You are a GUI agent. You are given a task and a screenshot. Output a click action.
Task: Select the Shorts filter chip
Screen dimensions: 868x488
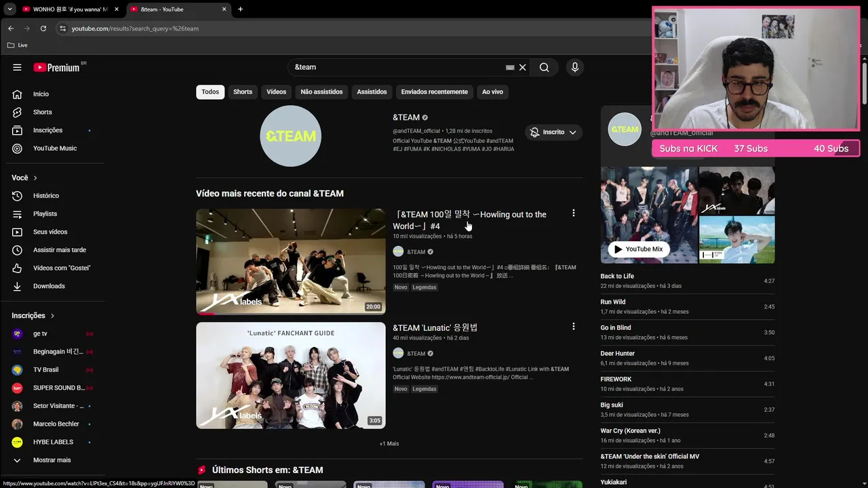[243, 91]
